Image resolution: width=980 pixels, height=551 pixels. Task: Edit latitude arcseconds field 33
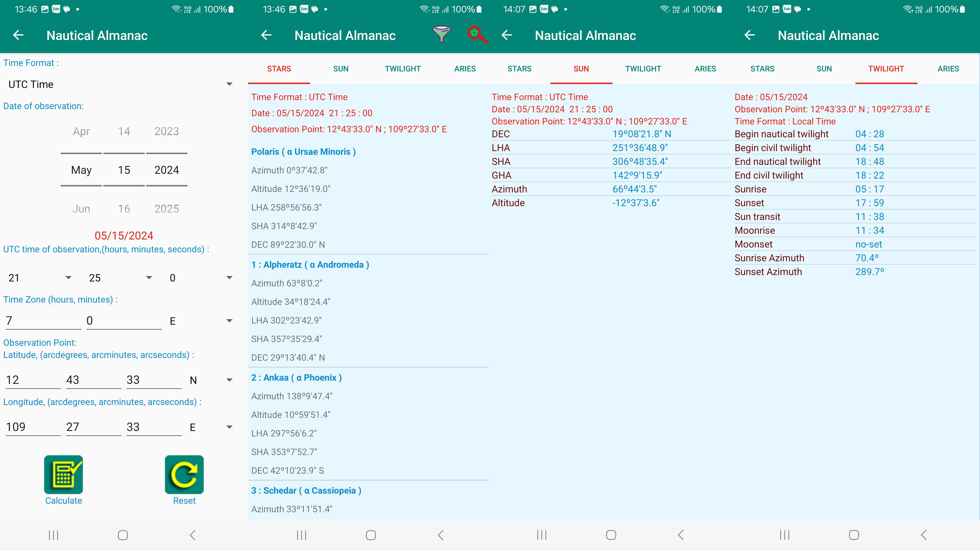click(154, 380)
